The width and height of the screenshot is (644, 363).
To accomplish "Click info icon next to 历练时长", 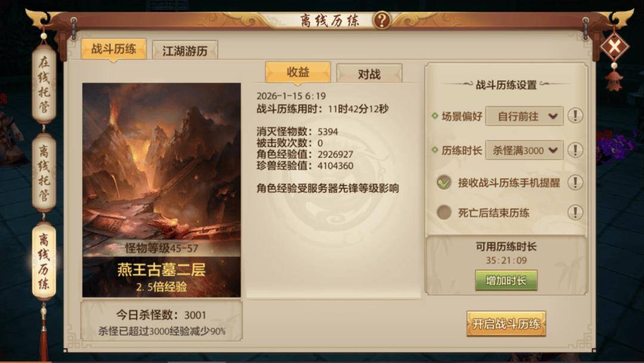I will click(575, 150).
